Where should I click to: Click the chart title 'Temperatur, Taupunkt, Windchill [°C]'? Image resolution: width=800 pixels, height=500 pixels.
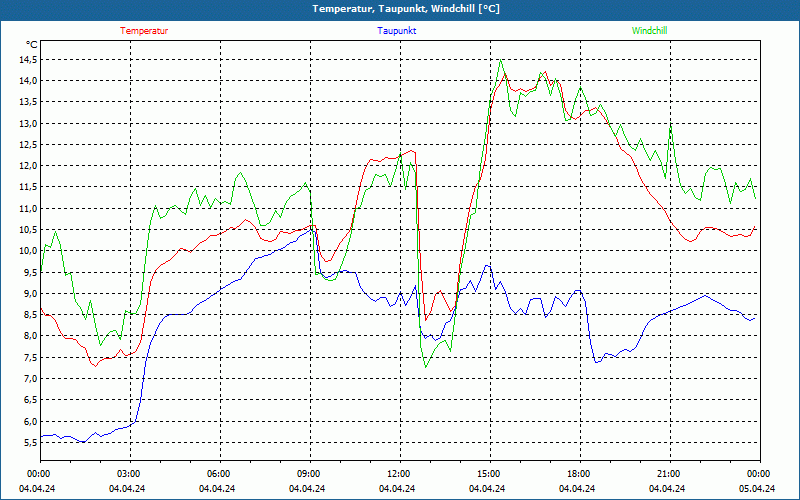pyautogui.click(x=406, y=9)
